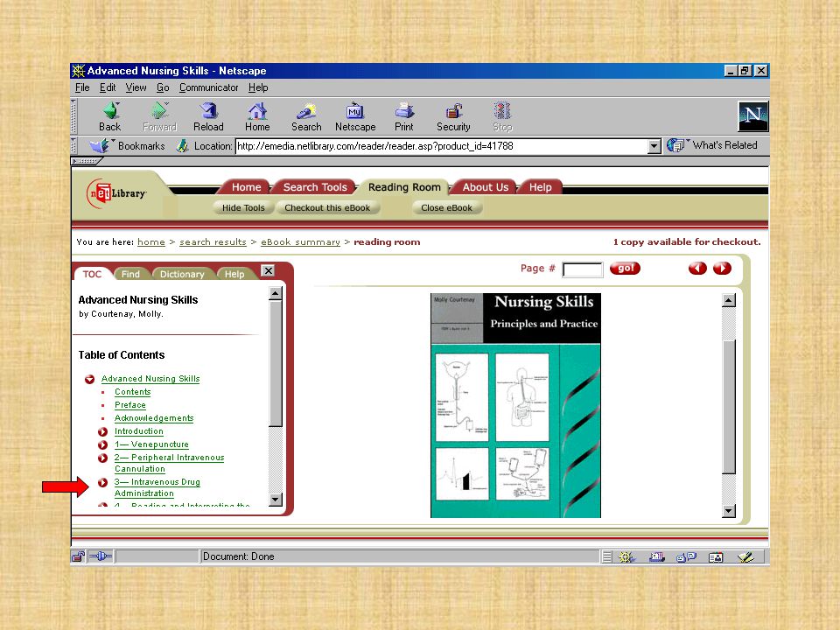The height and width of the screenshot is (630, 840).
Task: Expand the Peripheral Intravenous Cannulation arrow
Action: [x=103, y=458]
